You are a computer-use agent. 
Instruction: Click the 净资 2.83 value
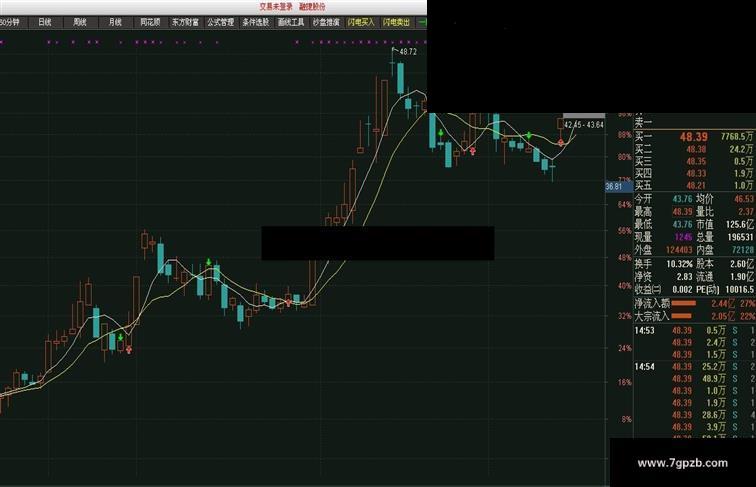(x=684, y=277)
